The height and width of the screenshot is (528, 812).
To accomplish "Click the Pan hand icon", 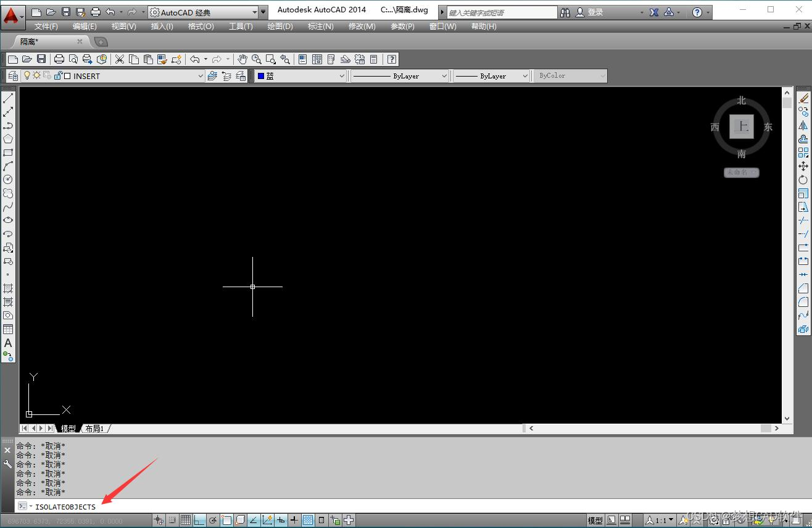I will [242, 59].
